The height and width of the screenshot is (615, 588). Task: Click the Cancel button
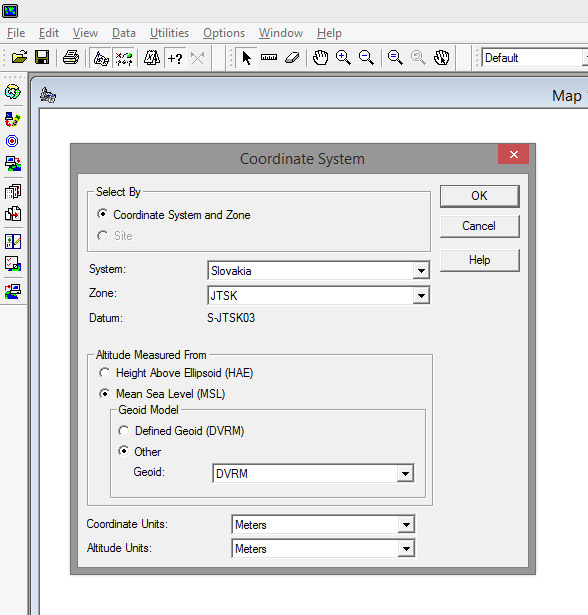[x=479, y=226]
